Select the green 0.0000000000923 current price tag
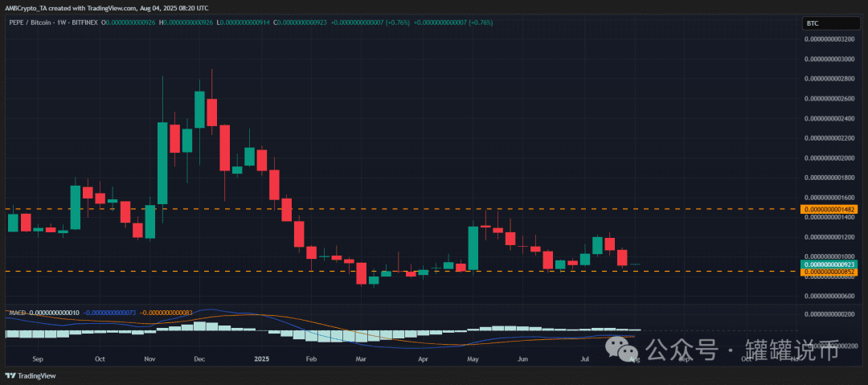Image resolution: width=868 pixels, height=385 pixels. coord(830,264)
